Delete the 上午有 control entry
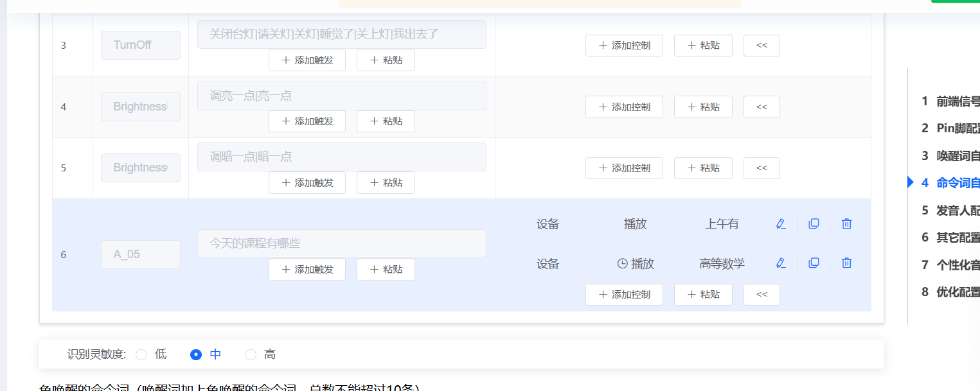 coord(846,223)
